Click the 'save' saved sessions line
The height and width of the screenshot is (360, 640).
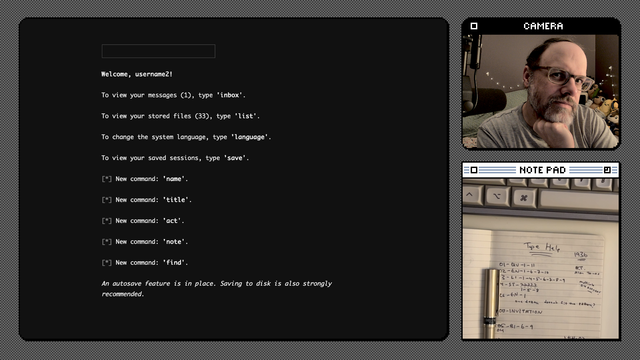(175, 158)
